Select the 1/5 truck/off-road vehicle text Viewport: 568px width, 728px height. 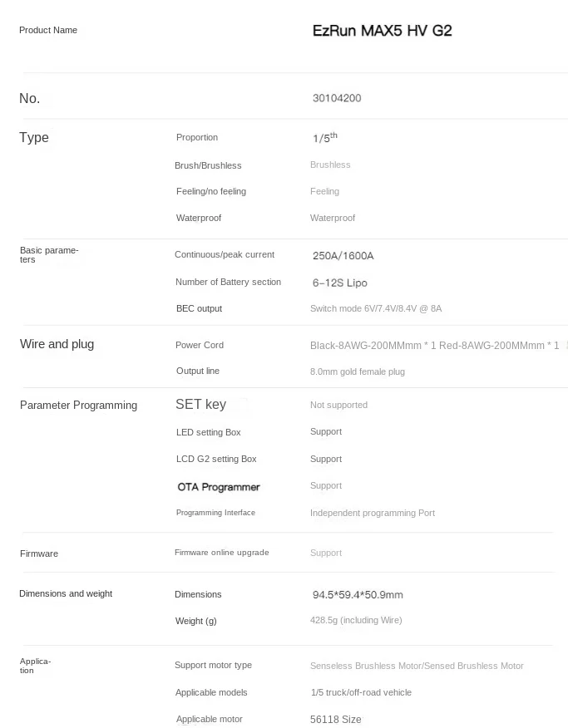click(361, 692)
